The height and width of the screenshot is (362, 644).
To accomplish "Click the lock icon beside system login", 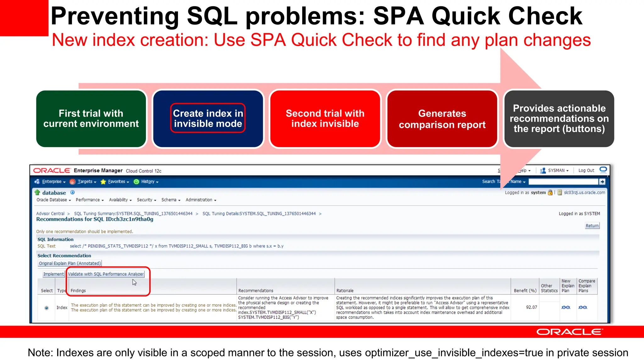I will (x=550, y=192).
